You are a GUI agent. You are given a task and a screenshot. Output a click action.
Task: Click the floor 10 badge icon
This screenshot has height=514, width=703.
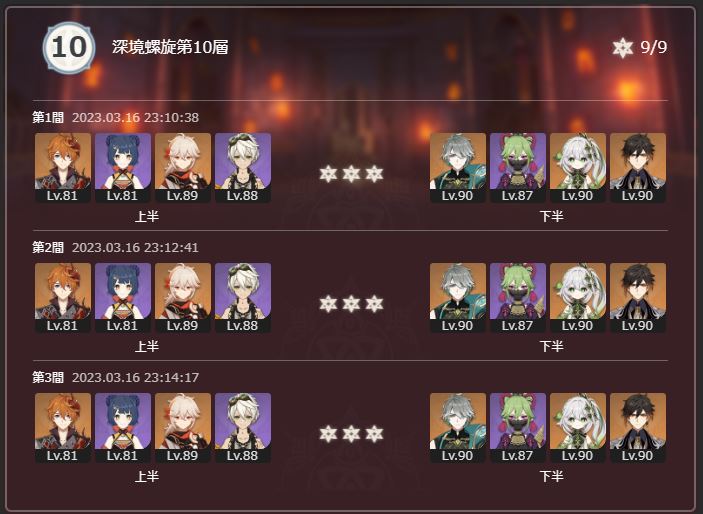pos(69,48)
